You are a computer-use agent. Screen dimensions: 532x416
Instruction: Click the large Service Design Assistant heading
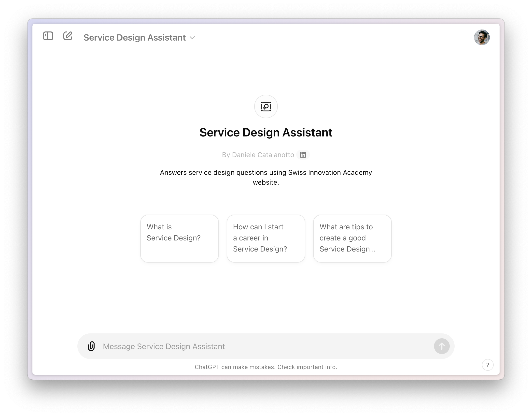click(266, 133)
